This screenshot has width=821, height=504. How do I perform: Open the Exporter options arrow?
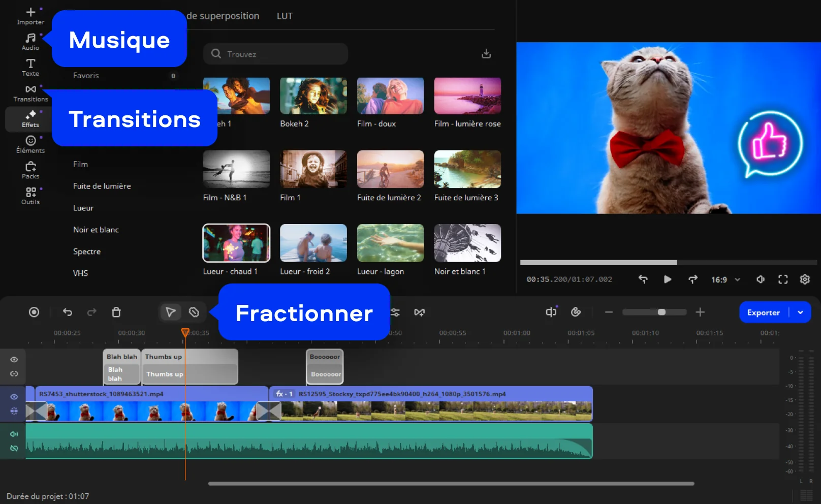tap(800, 312)
